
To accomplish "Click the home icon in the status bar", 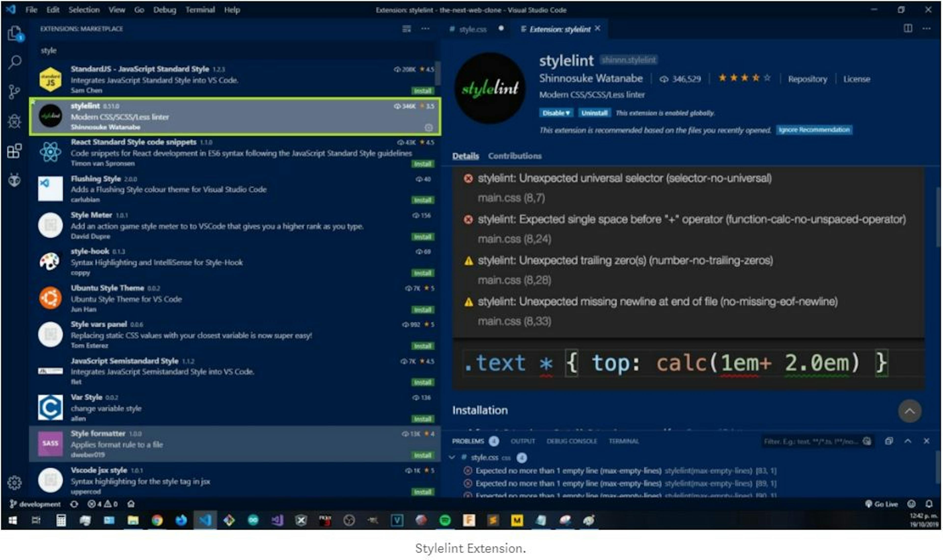I will click(131, 504).
